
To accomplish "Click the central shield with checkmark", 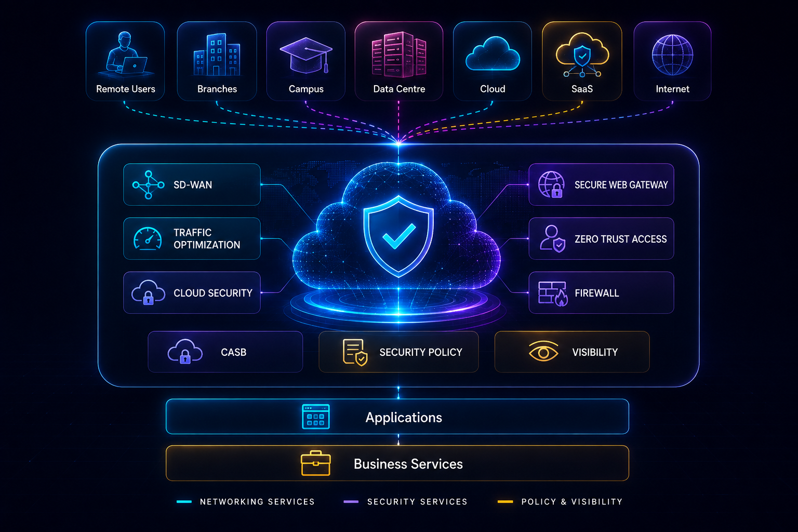I will click(398, 236).
